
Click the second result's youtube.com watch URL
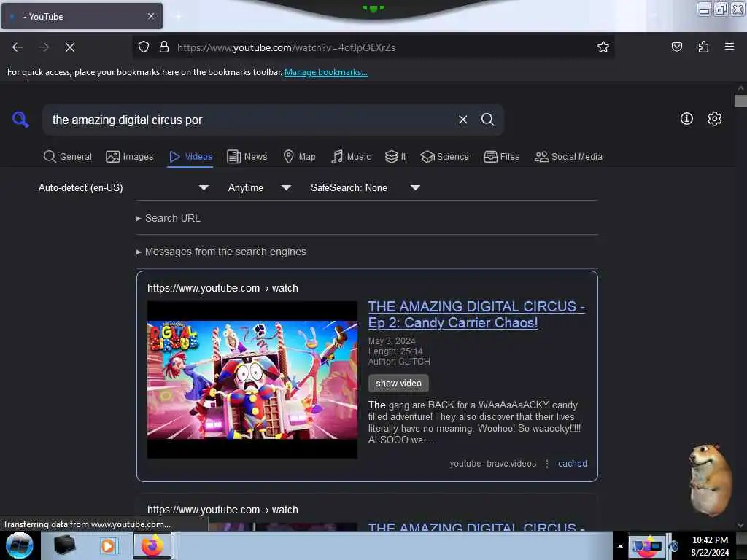(222, 510)
